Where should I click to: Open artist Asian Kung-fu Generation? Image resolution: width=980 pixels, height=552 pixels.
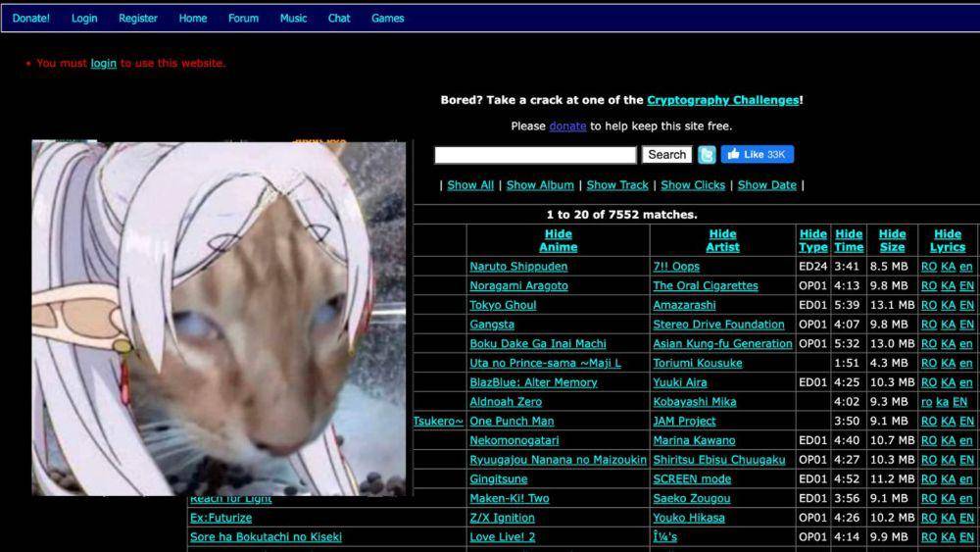tap(722, 344)
